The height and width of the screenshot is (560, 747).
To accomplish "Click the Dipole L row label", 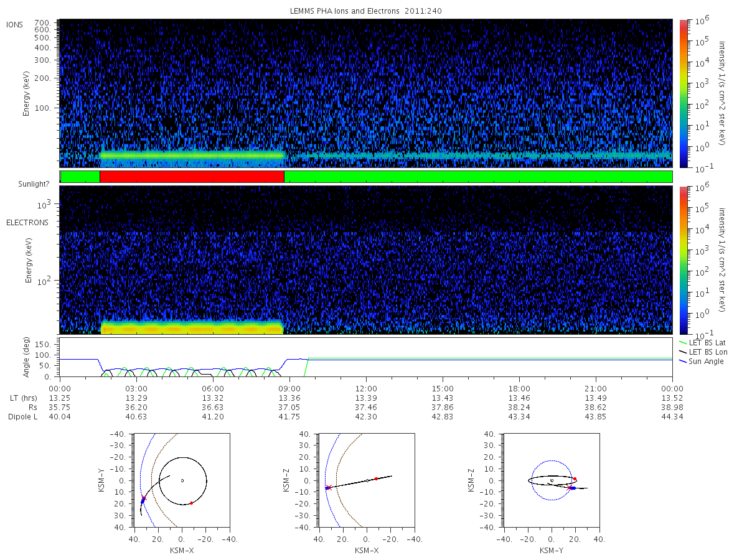I will 23,416.
